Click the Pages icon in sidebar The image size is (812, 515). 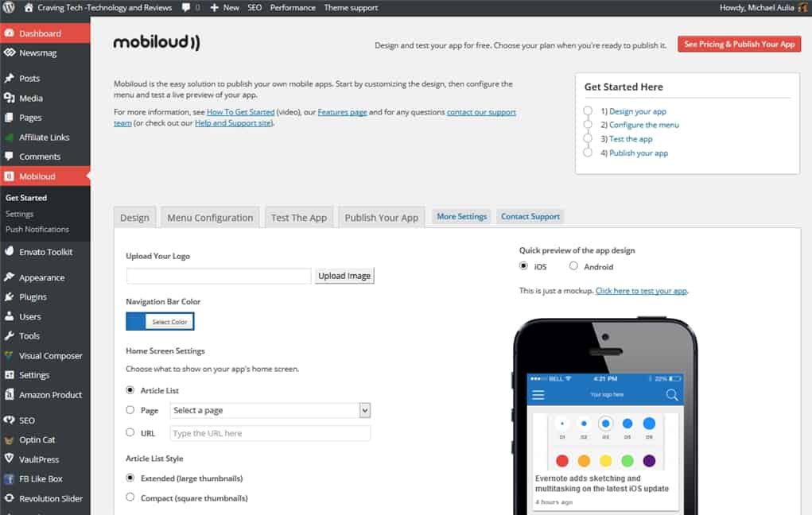click(9, 118)
